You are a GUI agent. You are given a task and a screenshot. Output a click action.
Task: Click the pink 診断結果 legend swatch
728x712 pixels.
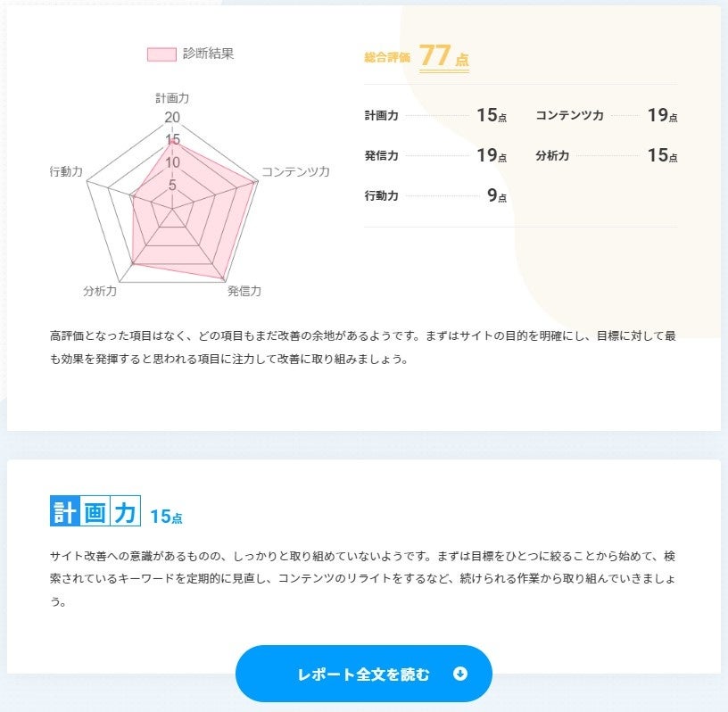tap(161, 54)
